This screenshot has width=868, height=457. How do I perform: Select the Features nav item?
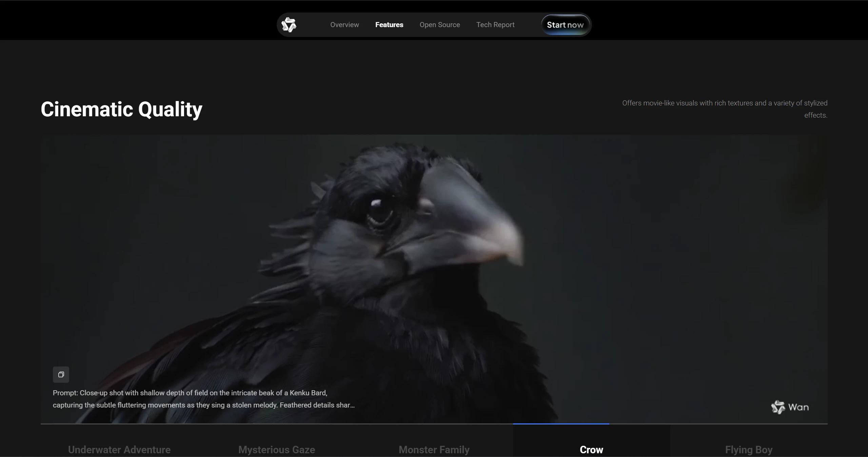389,25
